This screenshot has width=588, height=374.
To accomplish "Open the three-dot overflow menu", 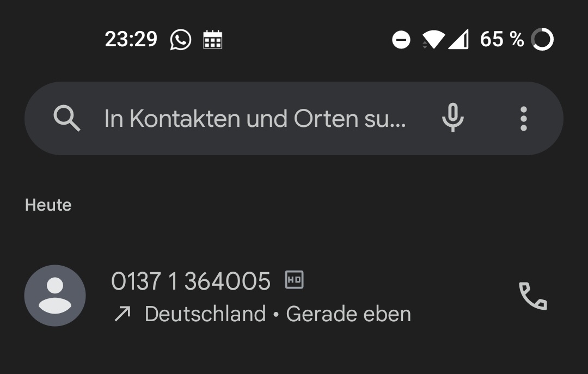I will click(x=524, y=119).
